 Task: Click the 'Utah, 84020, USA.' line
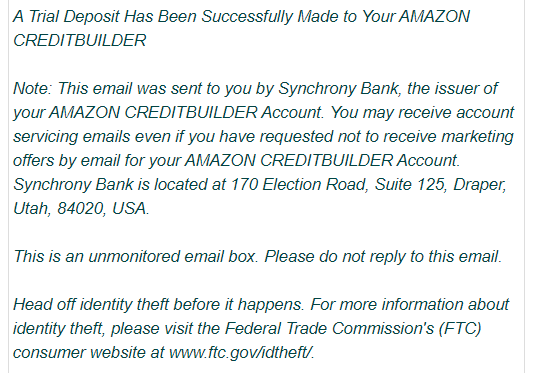[x=81, y=209]
